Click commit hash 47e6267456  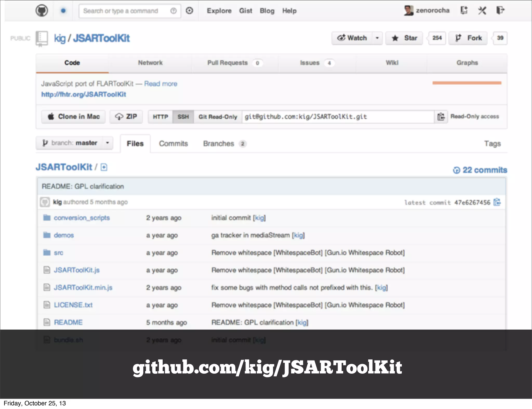[x=472, y=202]
